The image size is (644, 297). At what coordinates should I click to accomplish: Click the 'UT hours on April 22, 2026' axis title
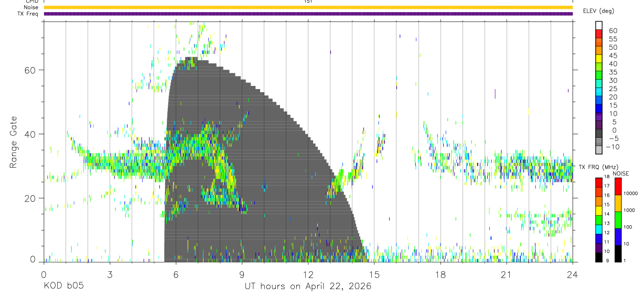[308, 287]
